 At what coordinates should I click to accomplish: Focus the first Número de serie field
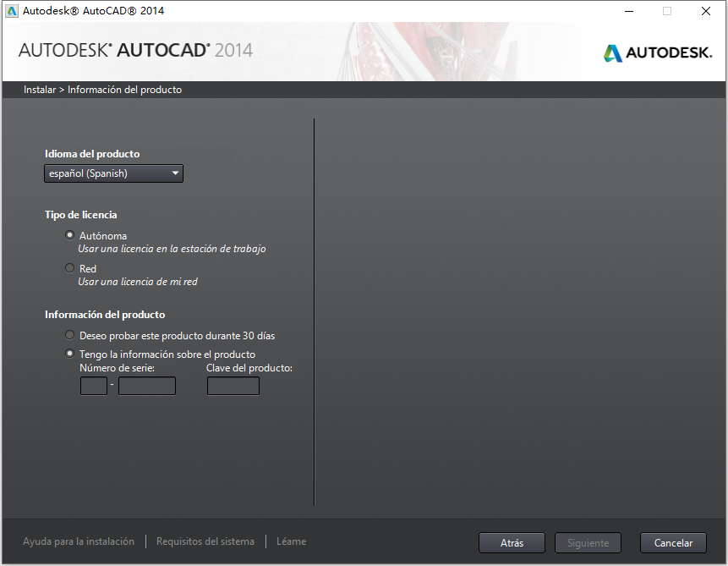[x=94, y=386]
